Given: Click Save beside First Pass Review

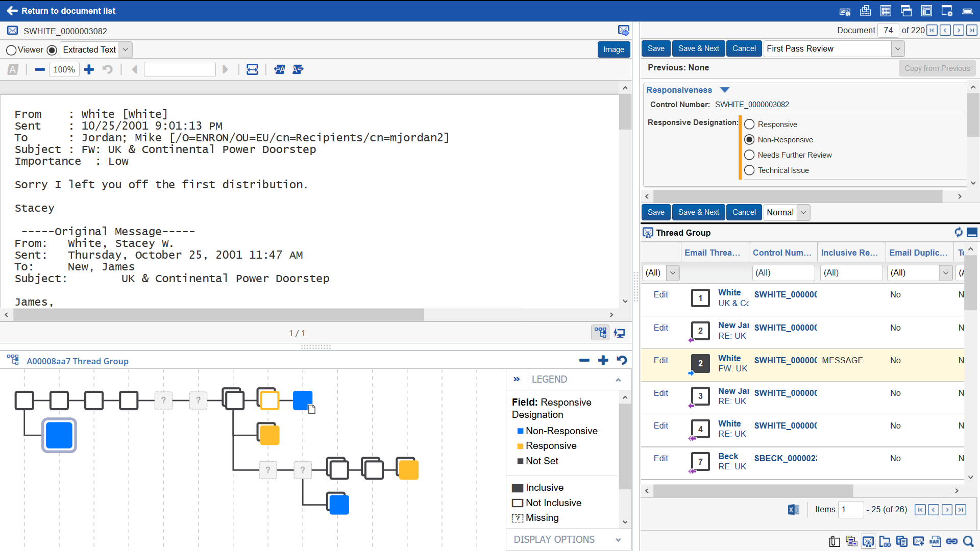Looking at the screenshot, I should pyautogui.click(x=656, y=48).
